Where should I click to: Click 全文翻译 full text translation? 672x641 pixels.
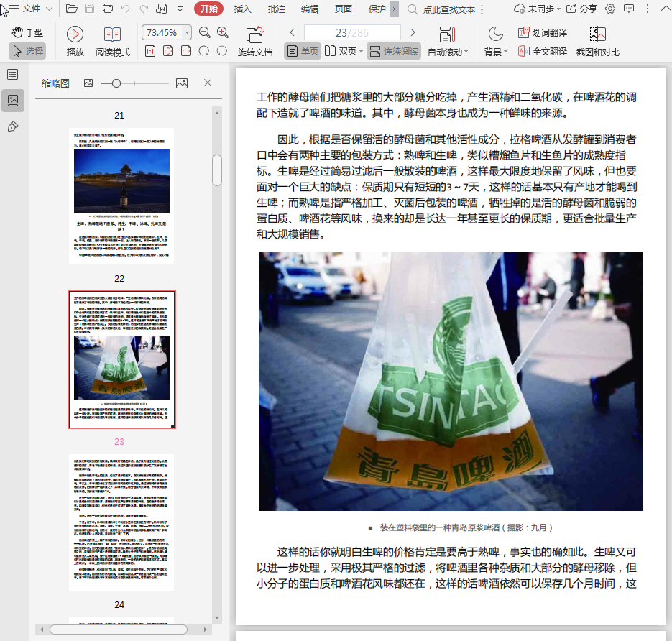tap(543, 52)
